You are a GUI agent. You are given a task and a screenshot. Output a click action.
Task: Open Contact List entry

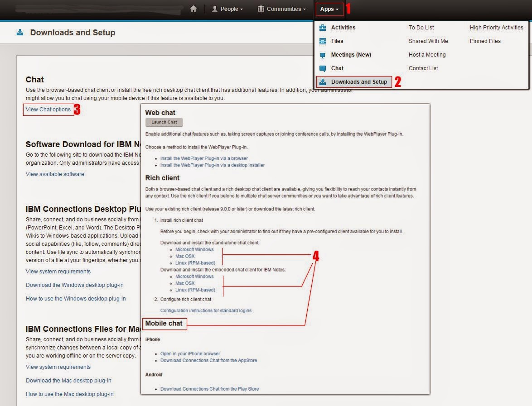click(x=423, y=68)
